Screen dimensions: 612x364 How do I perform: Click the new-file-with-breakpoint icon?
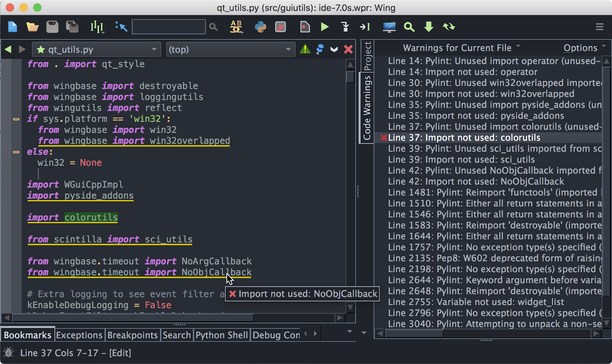coord(305,27)
